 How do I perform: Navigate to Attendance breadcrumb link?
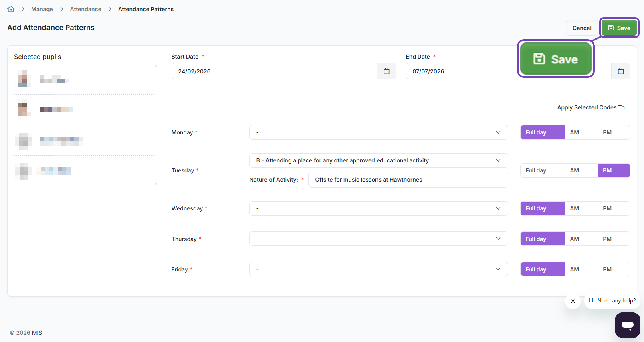(x=85, y=9)
